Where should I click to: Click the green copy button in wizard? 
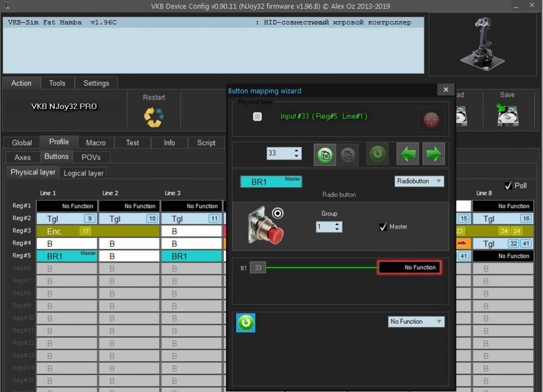point(325,154)
